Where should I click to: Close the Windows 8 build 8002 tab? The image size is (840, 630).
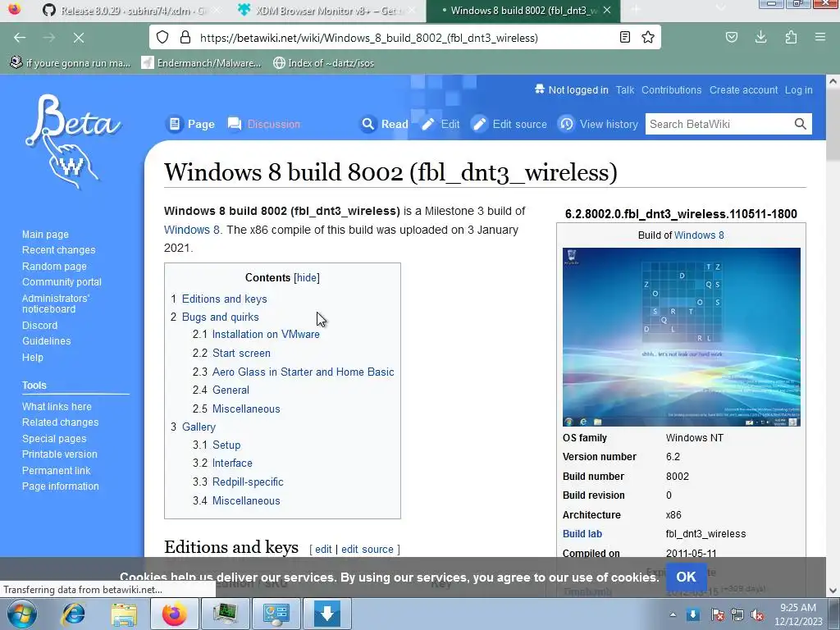pos(607,10)
